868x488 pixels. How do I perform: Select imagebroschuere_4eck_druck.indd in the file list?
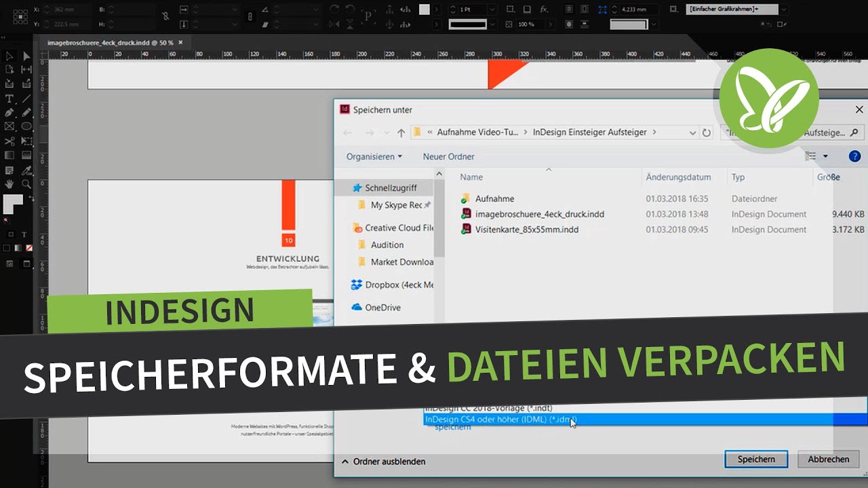click(539, 214)
